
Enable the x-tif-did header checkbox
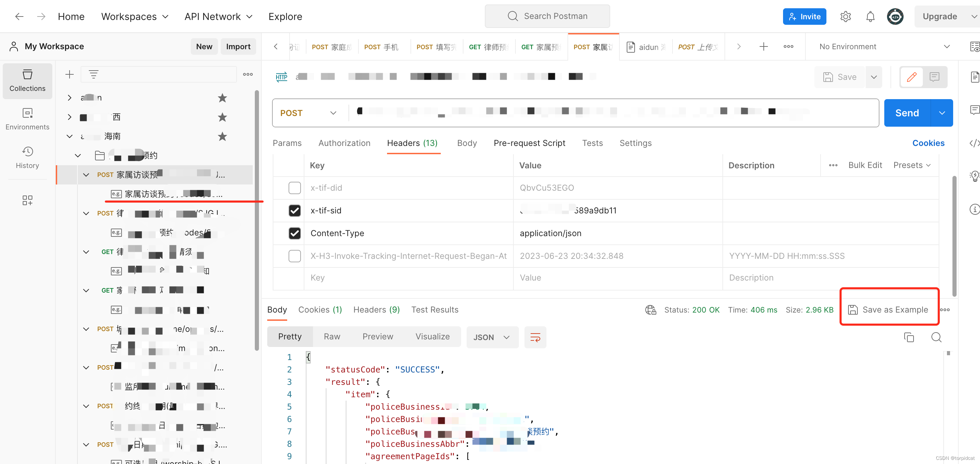[294, 188]
